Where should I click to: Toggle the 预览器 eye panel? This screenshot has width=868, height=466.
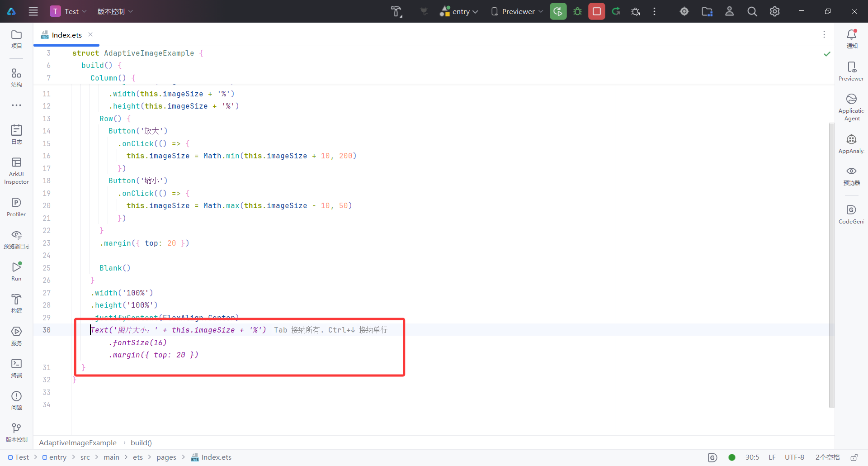(852, 176)
